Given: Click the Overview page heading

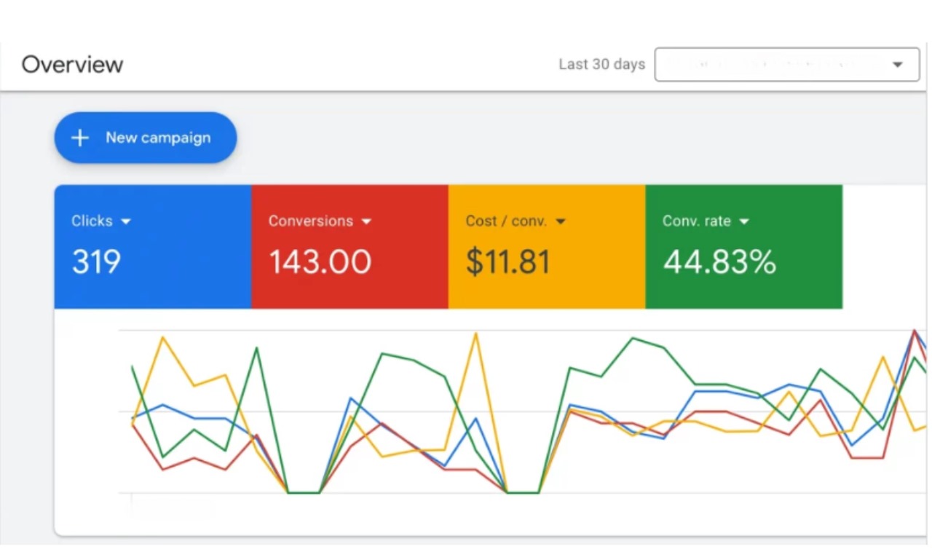Looking at the screenshot, I should pos(72,64).
